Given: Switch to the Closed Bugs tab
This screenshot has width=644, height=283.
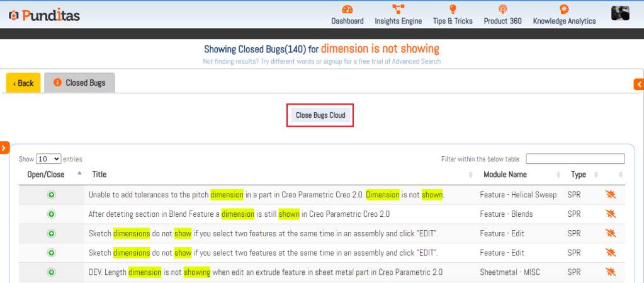Looking at the screenshot, I should 79,83.
